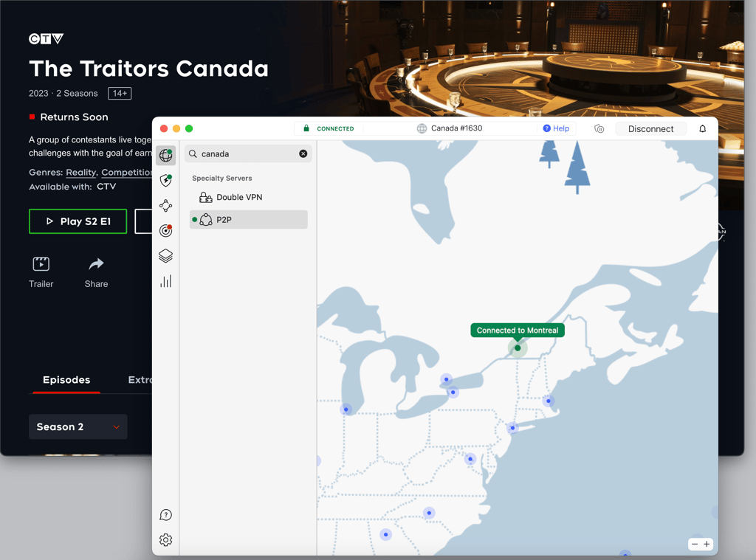Minimize the VPN window with yellow button

tap(176, 128)
